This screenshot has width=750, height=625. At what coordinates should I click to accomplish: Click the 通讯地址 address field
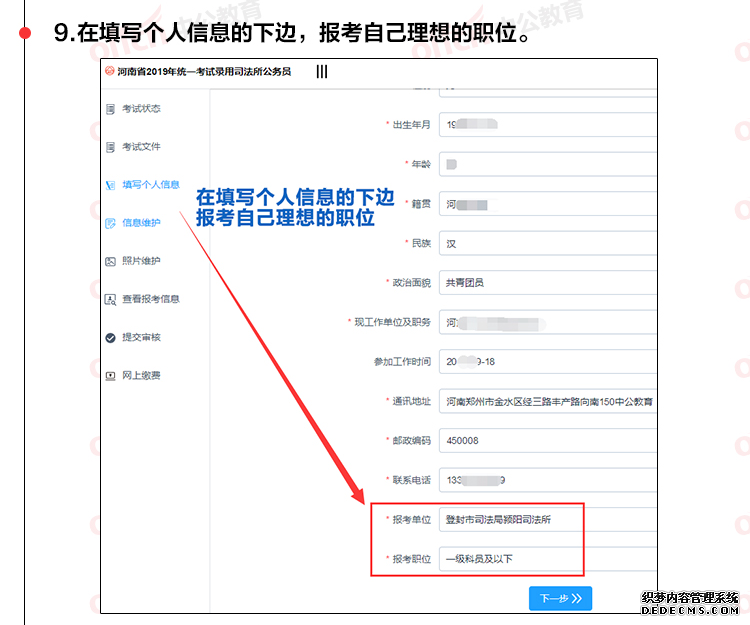pyautogui.click(x=548, y=401)
